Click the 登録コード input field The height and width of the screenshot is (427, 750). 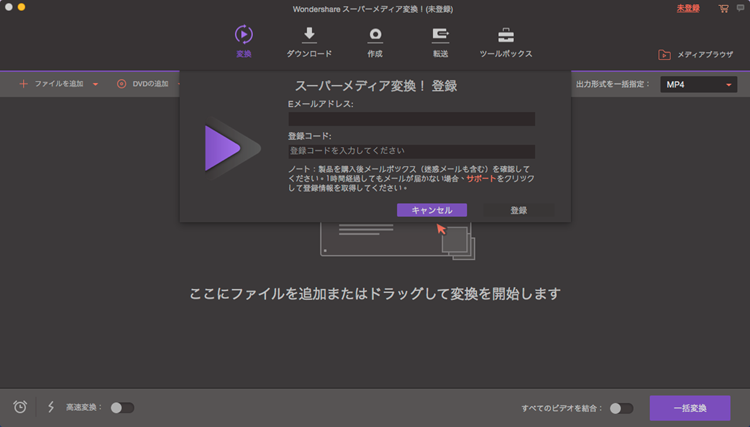point(411,151)
